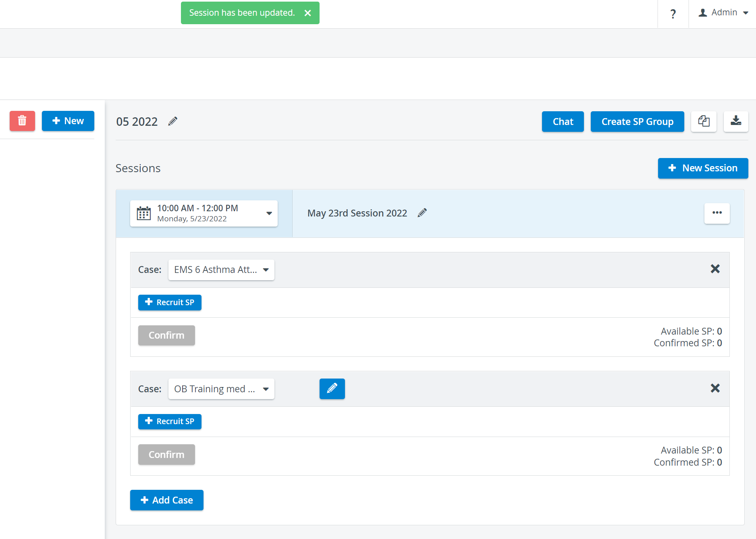Viewport: 756px width, 539px height.
Task: Expand the OB Training med case dropdown
Action: pos(221,389)
